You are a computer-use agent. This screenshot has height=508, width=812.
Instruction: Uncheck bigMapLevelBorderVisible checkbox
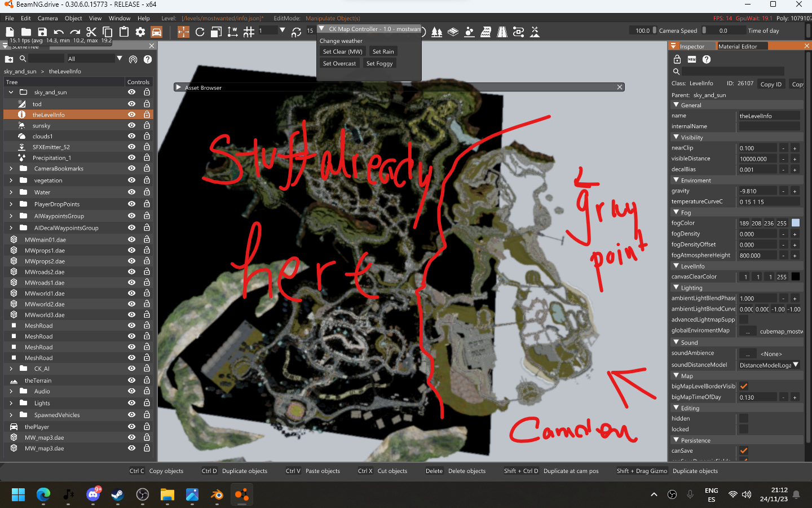tap(744, 386)
